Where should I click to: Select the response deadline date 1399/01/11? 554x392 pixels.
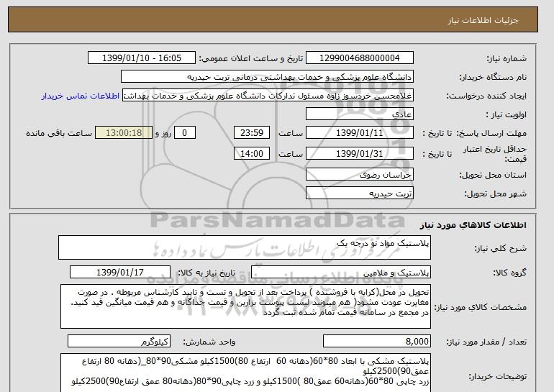359,133
